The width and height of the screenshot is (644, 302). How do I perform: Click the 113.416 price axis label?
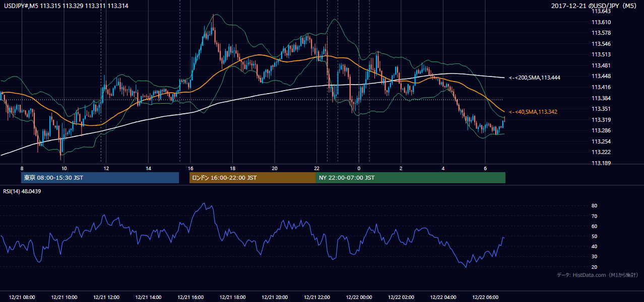click(x=602, y=87)
